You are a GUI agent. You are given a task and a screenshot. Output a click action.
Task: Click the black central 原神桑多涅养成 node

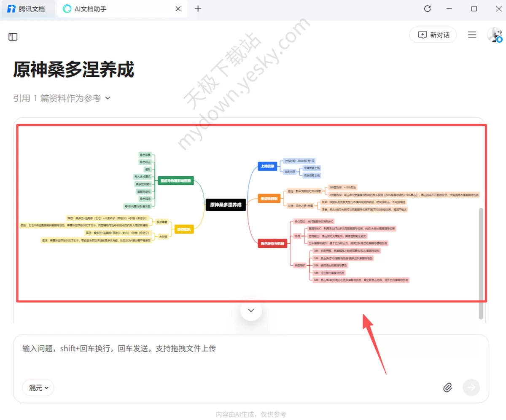[226, 205]
